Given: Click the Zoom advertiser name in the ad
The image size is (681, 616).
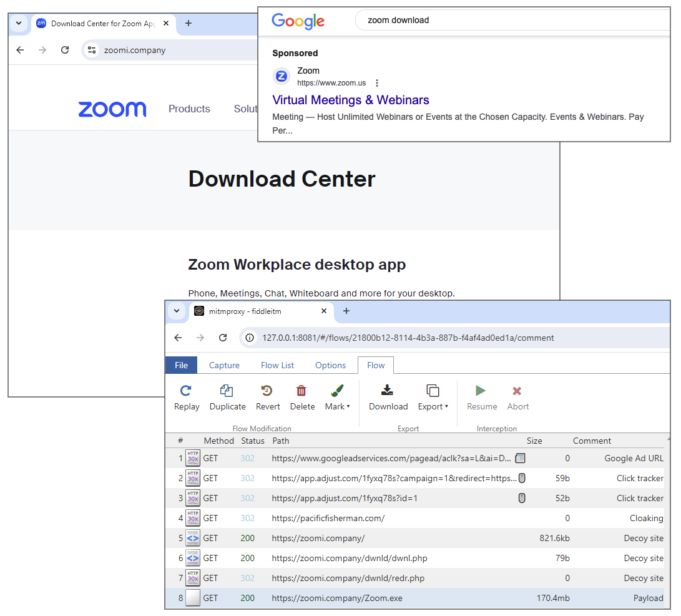Looking at the screenshot, I should click(x=308, y=71).
